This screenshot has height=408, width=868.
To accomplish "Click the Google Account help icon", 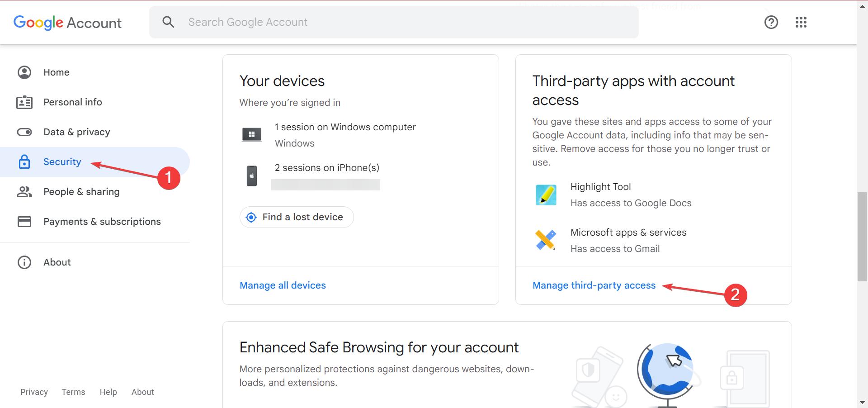I will pyautogui.click(x=771, y=22).
